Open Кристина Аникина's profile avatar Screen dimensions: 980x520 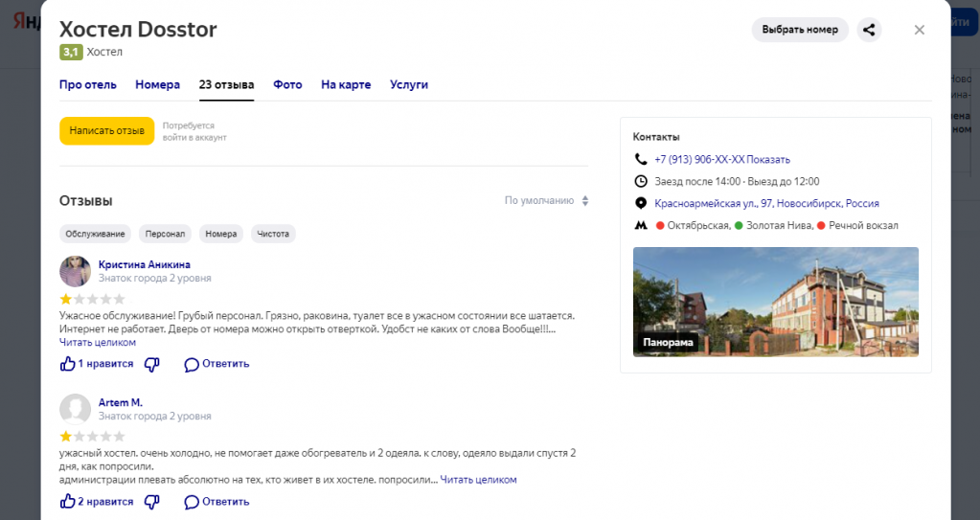[x=75, y=271]
